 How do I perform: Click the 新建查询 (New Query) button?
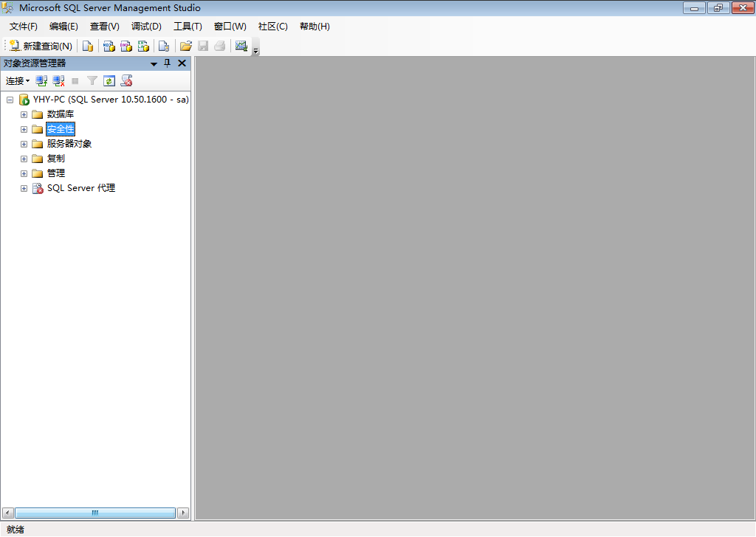point(41,46)
